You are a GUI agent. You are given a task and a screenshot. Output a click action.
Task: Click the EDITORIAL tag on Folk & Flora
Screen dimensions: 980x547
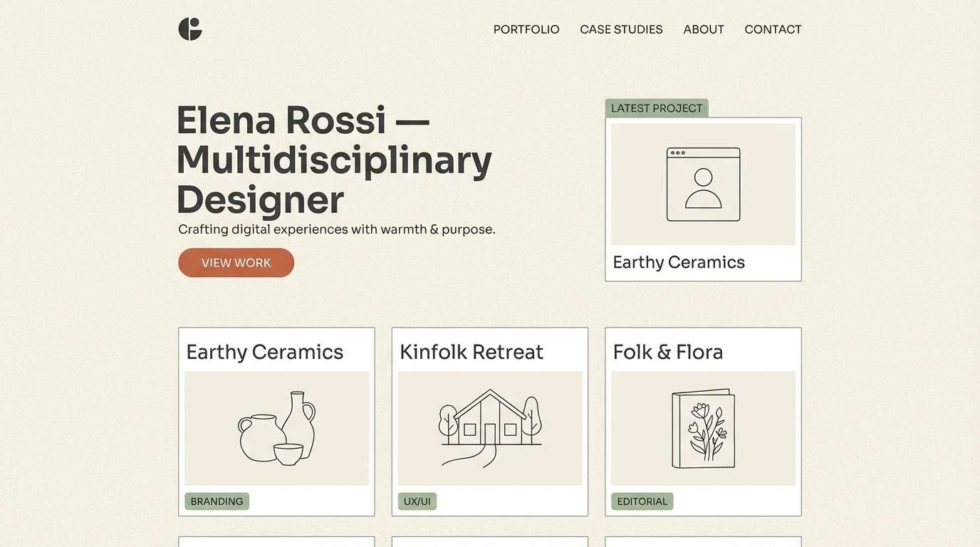(x=641, y=501)
